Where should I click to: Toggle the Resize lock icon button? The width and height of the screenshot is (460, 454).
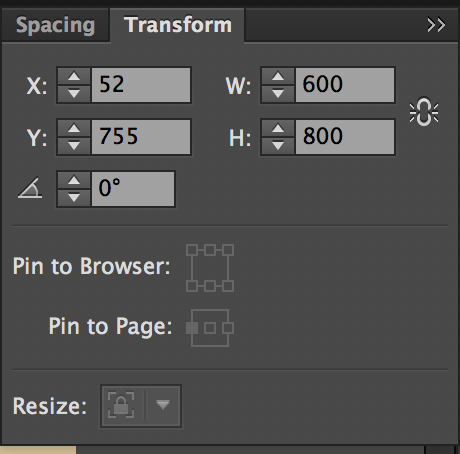point(121,405)
